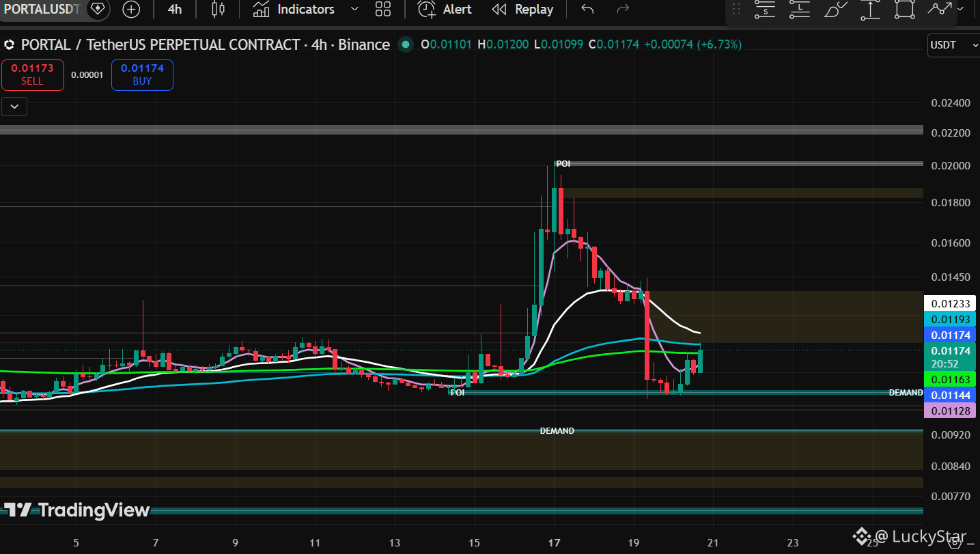Click the blue BUY 0.01174 button
Image resolution: width=980 pixels, height=554 pixels.
142,75
